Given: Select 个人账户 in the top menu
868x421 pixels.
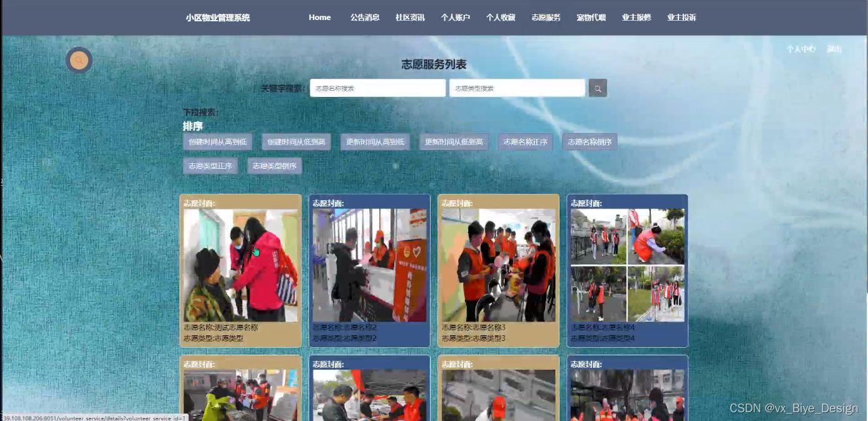Looking at the screenshot, I should pos(456,18).
